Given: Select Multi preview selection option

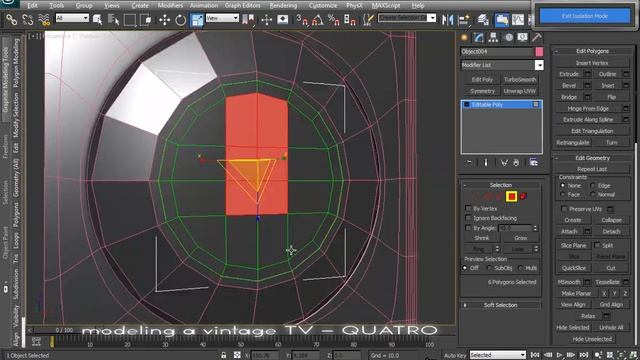Looking at the screenshot, I should 520,268.
